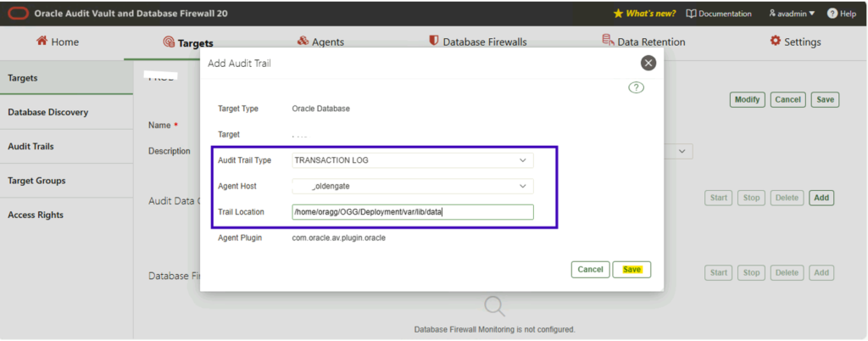The image size is (868, 341).
Task: Click the Oracle logo icon
Action: pos(19,14)
